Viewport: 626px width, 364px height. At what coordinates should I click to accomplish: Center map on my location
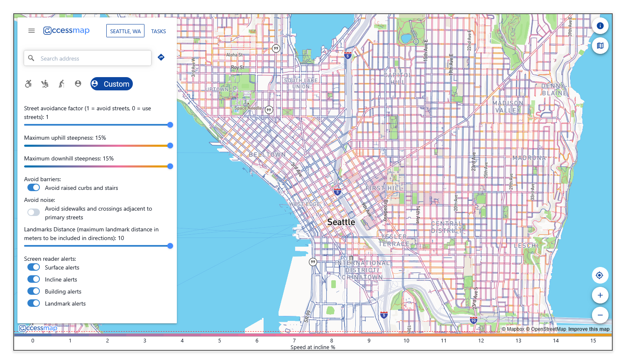600,275
